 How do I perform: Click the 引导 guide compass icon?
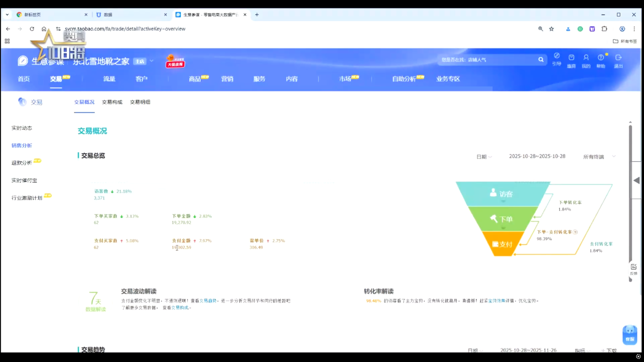tap(556, 56)
